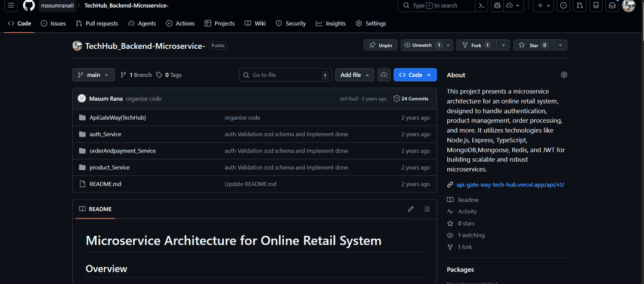This screenshot has width=644, height=284.
Task: Open the README.md file
Action: (105, 184)
